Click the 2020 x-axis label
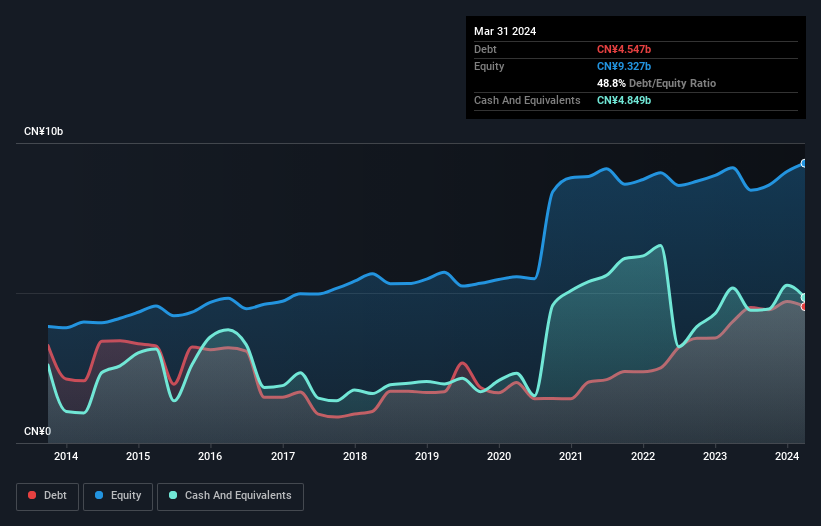Image resolution: width=821 pixels, height=526 pixels. pos(499,456)
